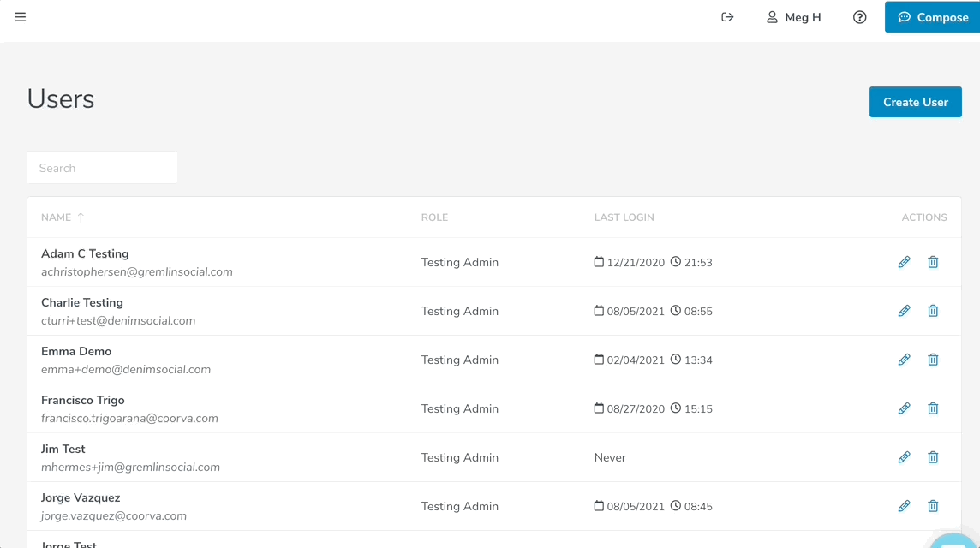The width and height of the screenshot is (980, 548).
Task: Sort by the Name column header
Action: (x=57, y=217)
